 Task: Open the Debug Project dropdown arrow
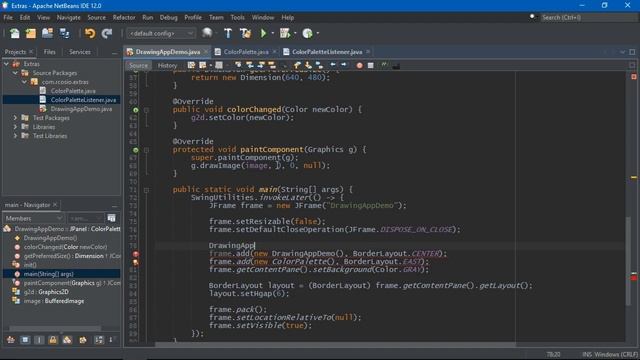[x=295, y=33]
